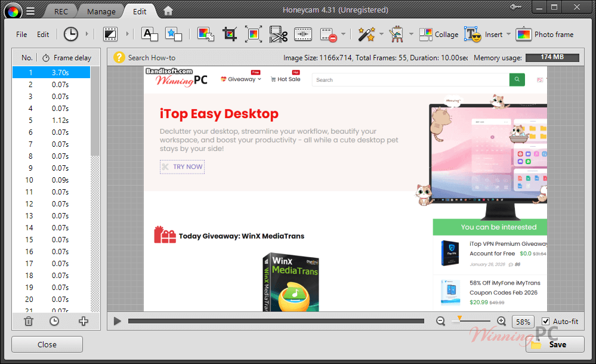Select the easel drawing tool
This screenshot has height=364, width=596.
coord(397,34)
